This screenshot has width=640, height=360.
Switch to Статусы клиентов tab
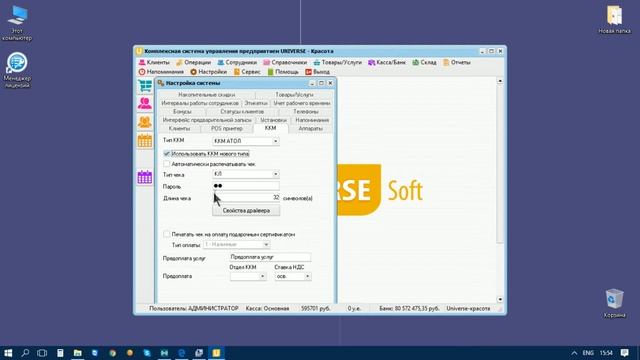click(242, 111)
